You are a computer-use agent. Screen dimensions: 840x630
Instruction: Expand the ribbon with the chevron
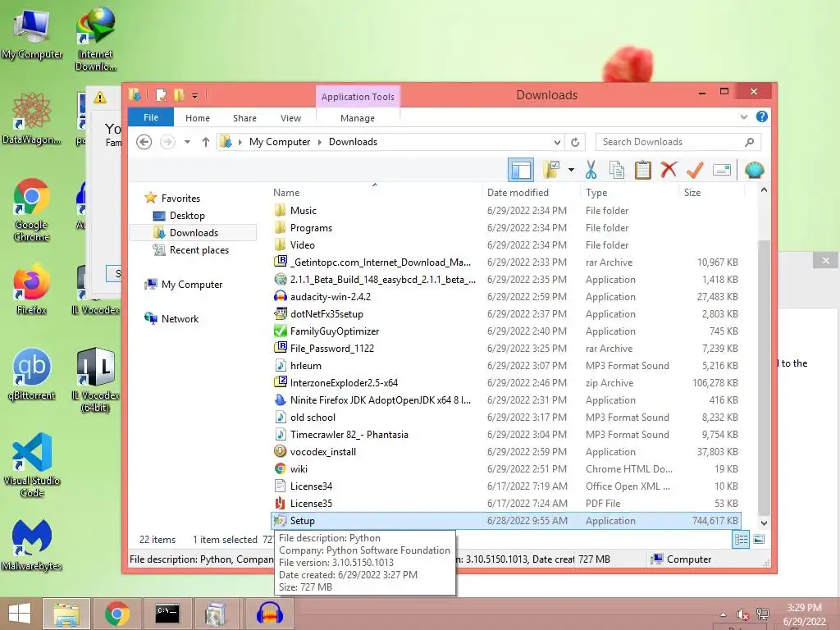pyautogui.click(x=743, y=116)
